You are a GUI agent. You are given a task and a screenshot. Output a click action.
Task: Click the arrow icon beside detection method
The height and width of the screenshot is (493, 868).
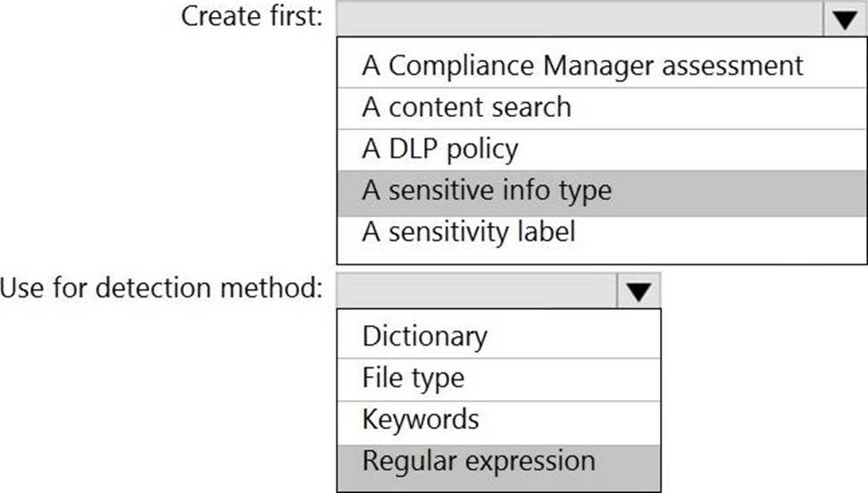638,291
